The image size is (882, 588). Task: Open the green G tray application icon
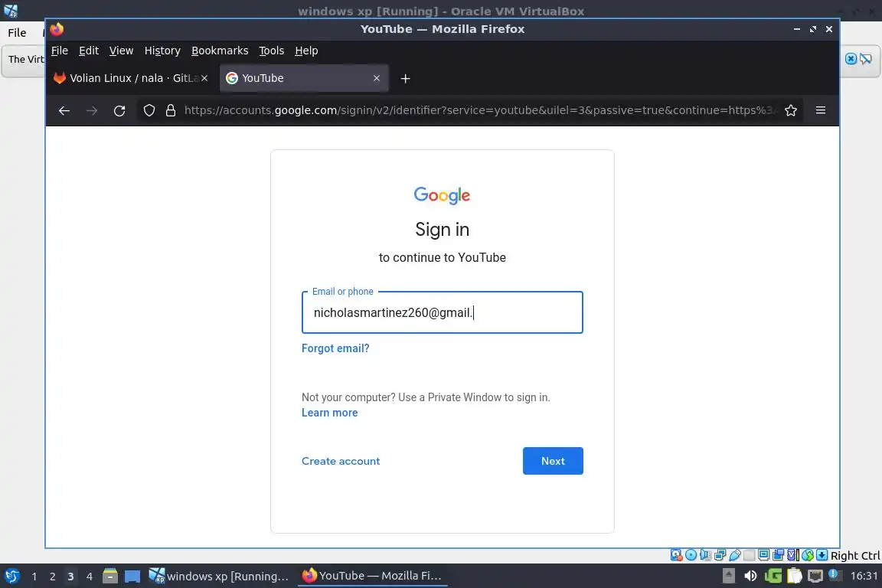coord(773,576)
